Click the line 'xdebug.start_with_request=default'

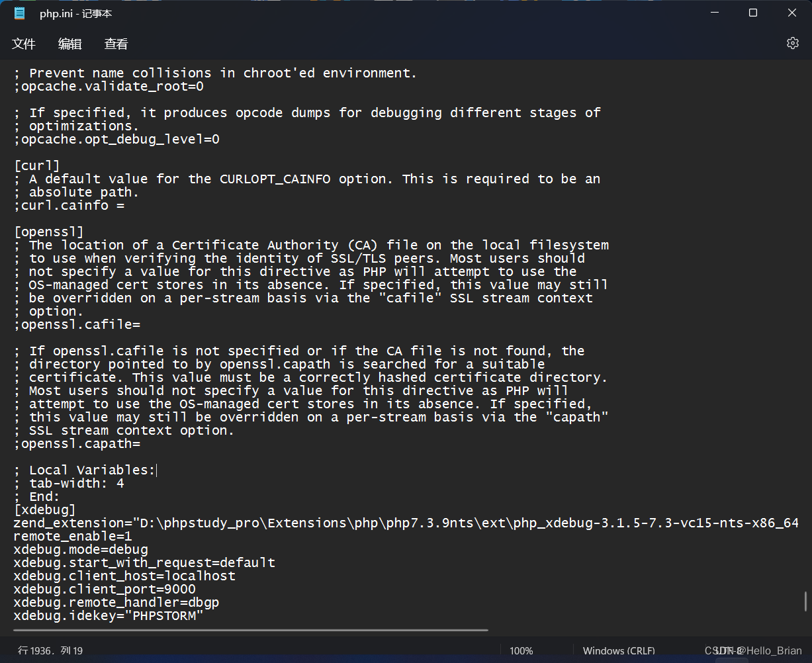pyautogui.click(x=144, y=562)
